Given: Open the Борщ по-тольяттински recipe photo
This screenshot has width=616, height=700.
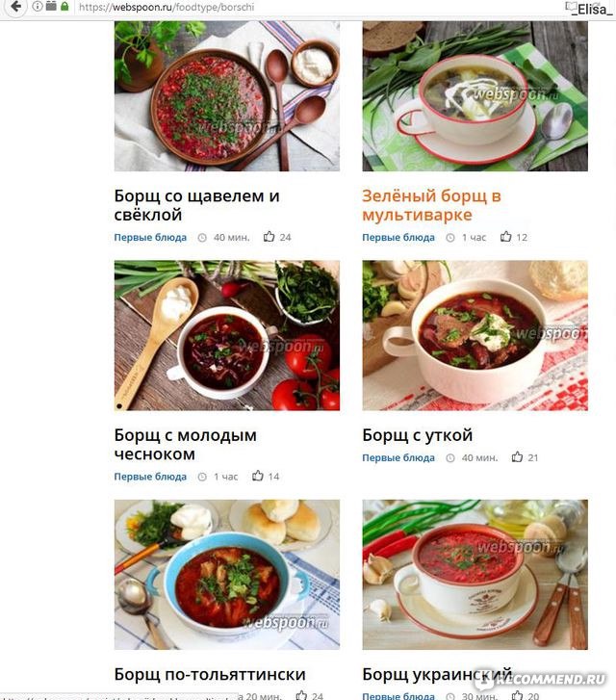Looking at the screenshot, I should pos(227,575).
